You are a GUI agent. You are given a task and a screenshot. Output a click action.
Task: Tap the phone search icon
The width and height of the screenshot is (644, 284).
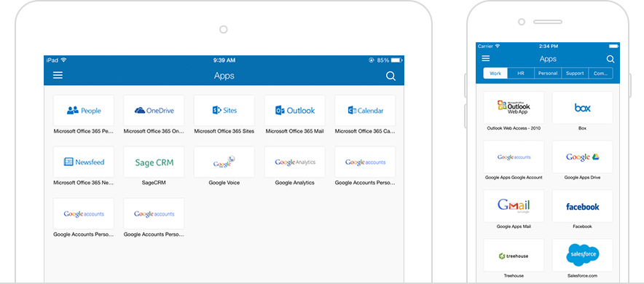[x=610, y=59]
